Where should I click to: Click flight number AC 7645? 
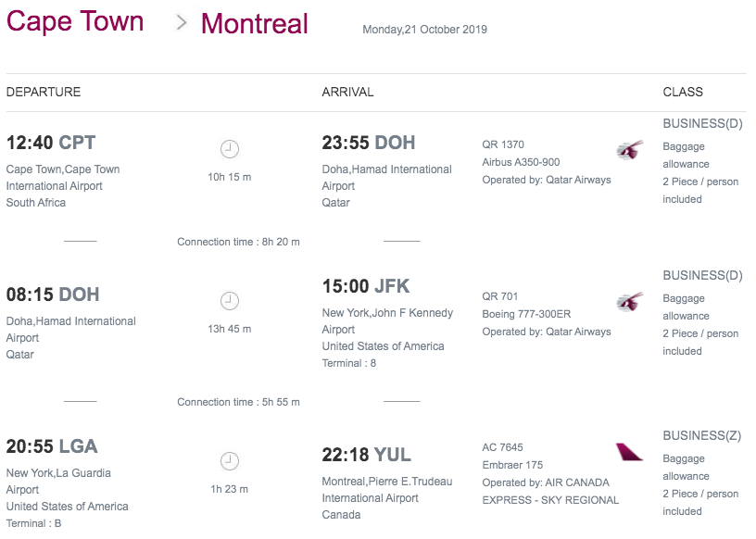pos(502,447)
